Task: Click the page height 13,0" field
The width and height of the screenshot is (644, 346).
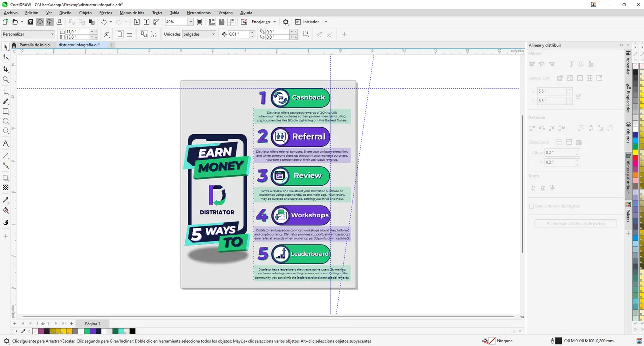Action: click(77, 37)
